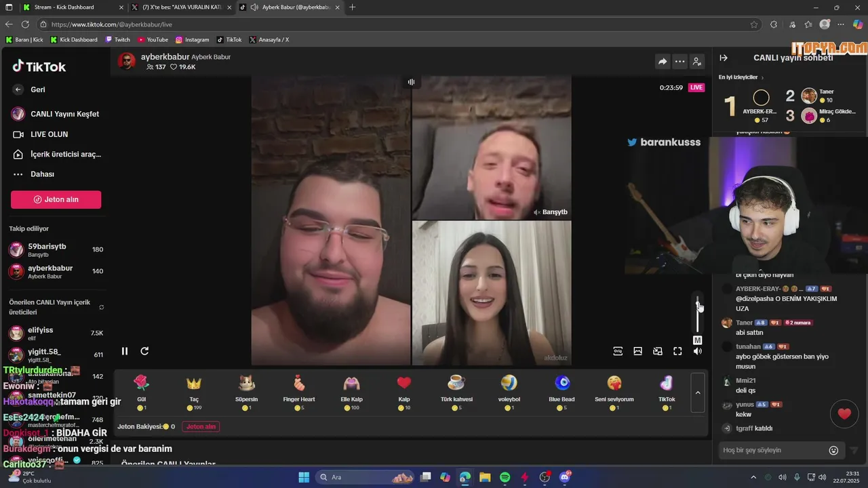Screen dimensions: 868x488
Task: Select LIVE OLUN sidebar item
Action: [40, 134]
